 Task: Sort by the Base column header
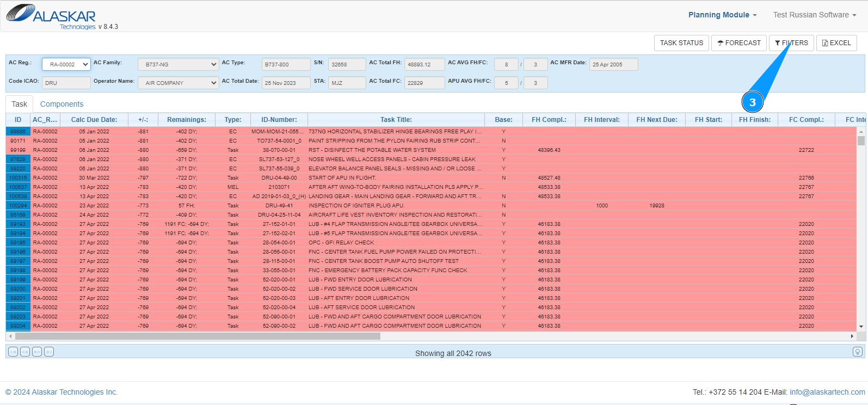[503, 120]
